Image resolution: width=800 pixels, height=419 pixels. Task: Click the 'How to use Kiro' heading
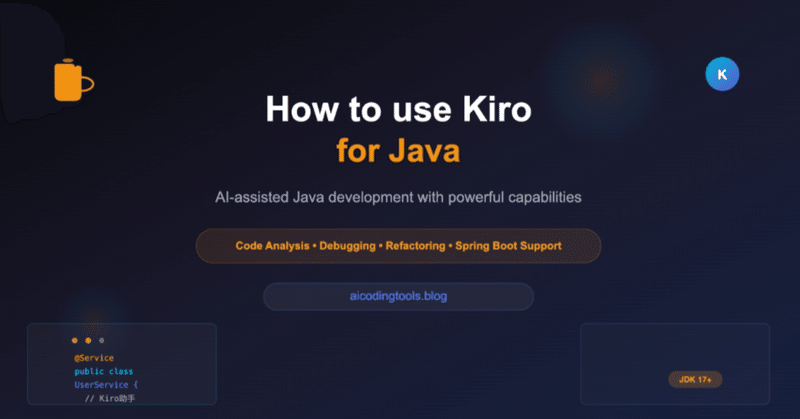[x=398, y=109]
